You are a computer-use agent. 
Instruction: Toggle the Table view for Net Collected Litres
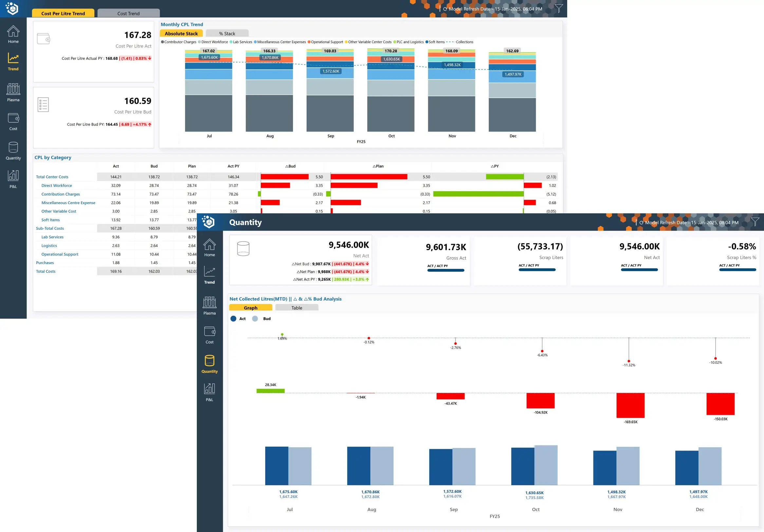point(296,308)
